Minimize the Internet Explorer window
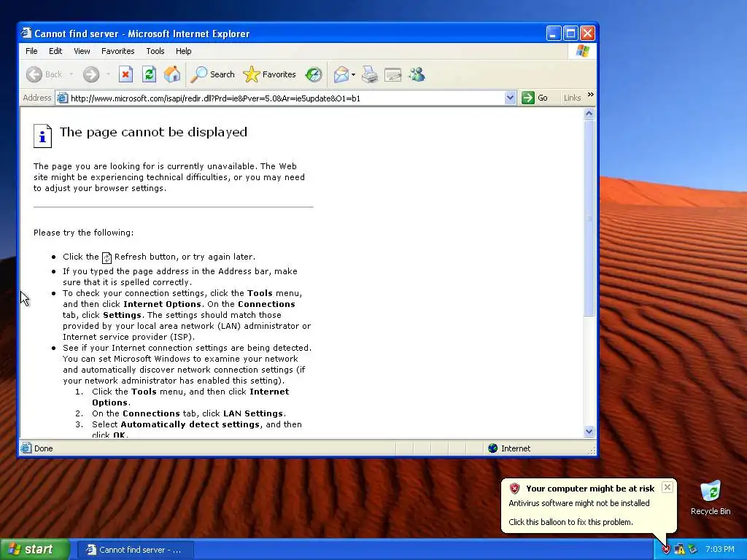 click(553, 34)
